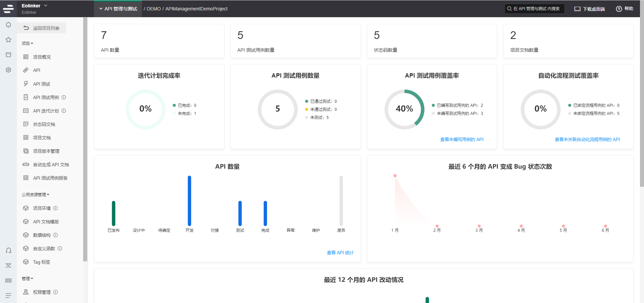
Task: Expand the API 管理与测试 module dropdown
Action: (118, 9)
